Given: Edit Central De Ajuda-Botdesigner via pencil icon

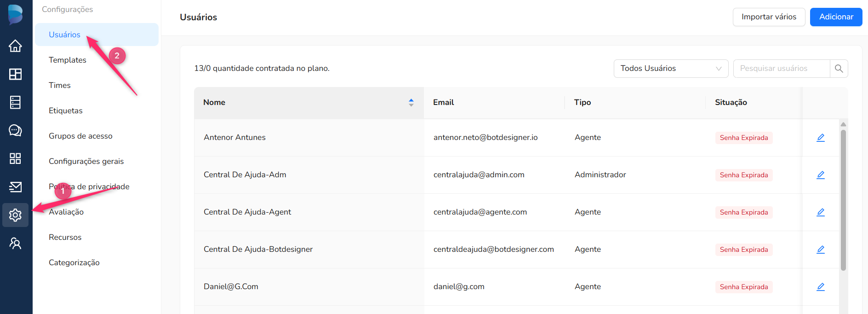Looking at the screenshot, I should pos(821,250).
